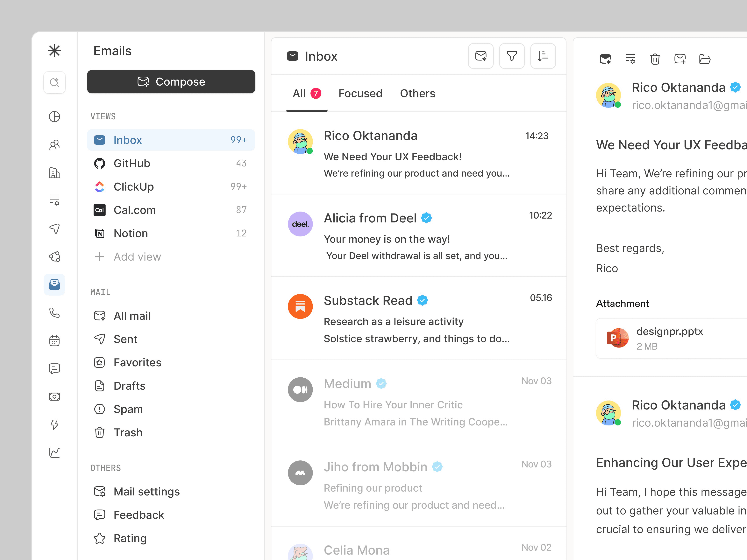Open the money payments icon

(x=54, y=396)
